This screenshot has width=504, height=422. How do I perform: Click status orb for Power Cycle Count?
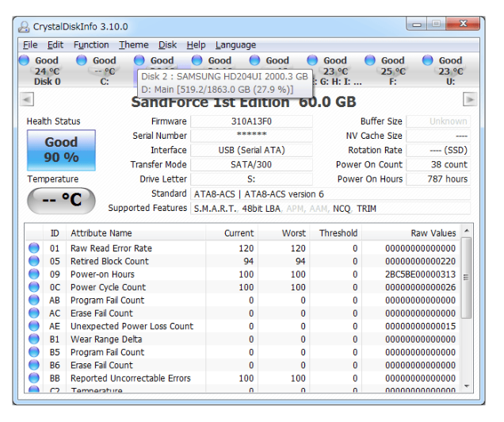point(34,287)
